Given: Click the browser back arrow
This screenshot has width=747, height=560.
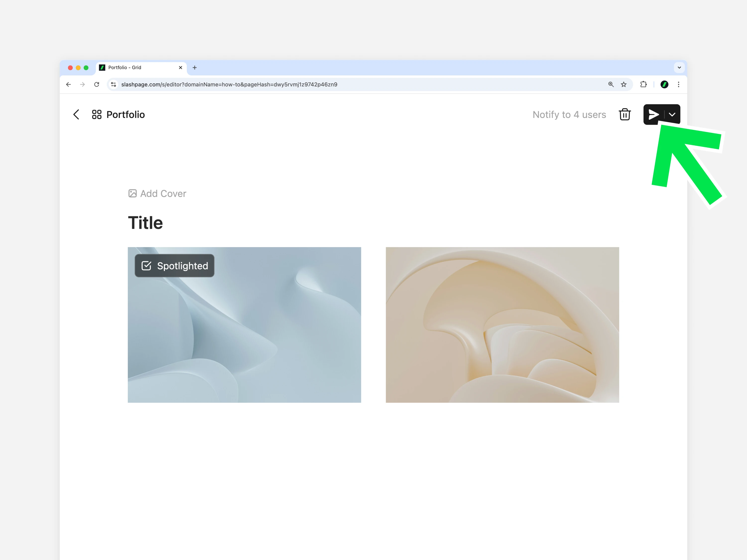Looking at the screenshot, I should [x=68, y=84].
